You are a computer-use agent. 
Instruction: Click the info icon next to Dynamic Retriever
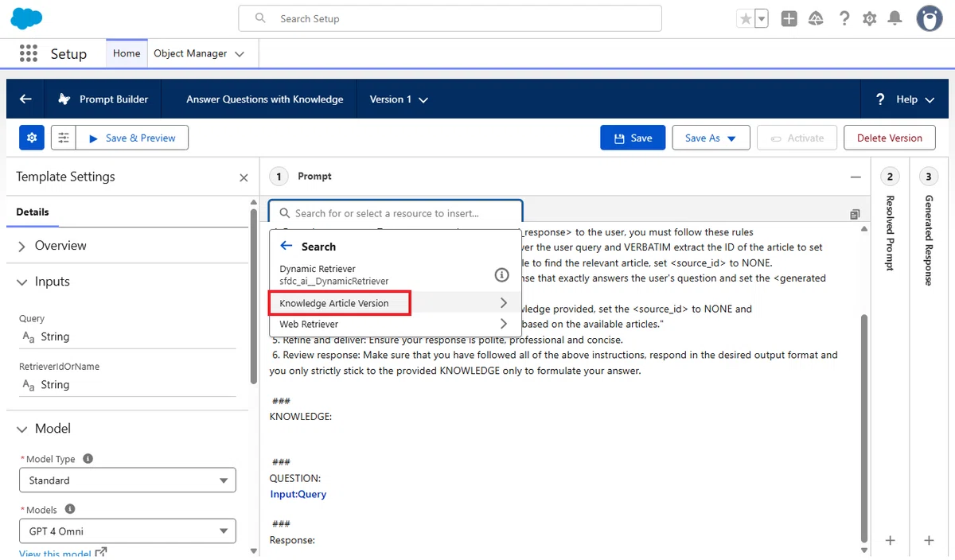point(501,275)
